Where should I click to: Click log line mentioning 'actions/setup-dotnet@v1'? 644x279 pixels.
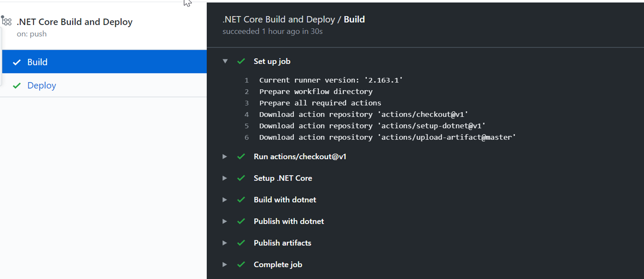[x=373, y=126]
